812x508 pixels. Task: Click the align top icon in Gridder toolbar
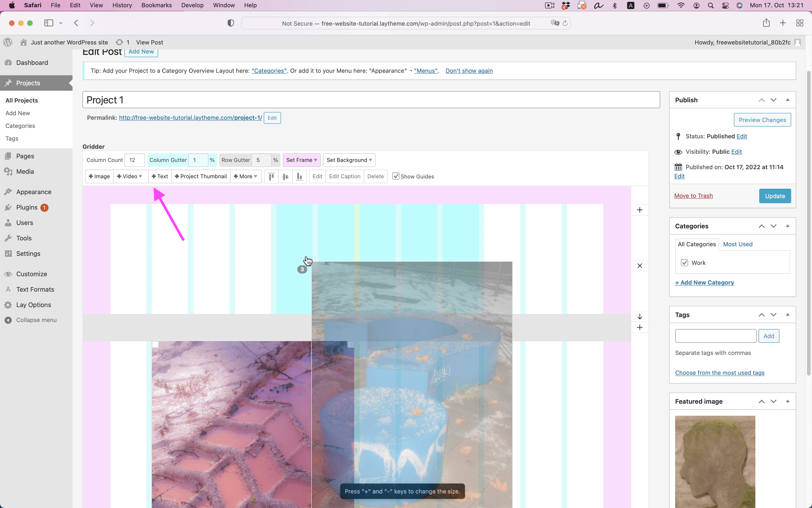(271, 176)
